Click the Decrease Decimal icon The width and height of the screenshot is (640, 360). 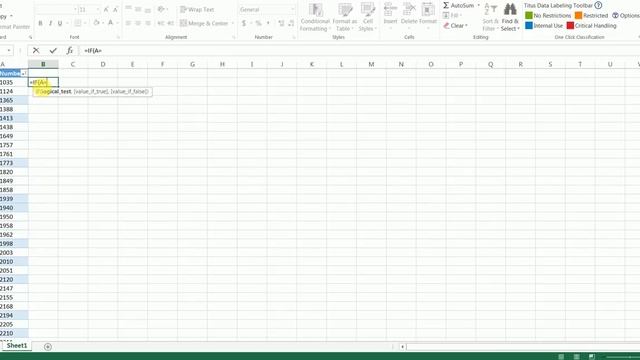[291, 23]
